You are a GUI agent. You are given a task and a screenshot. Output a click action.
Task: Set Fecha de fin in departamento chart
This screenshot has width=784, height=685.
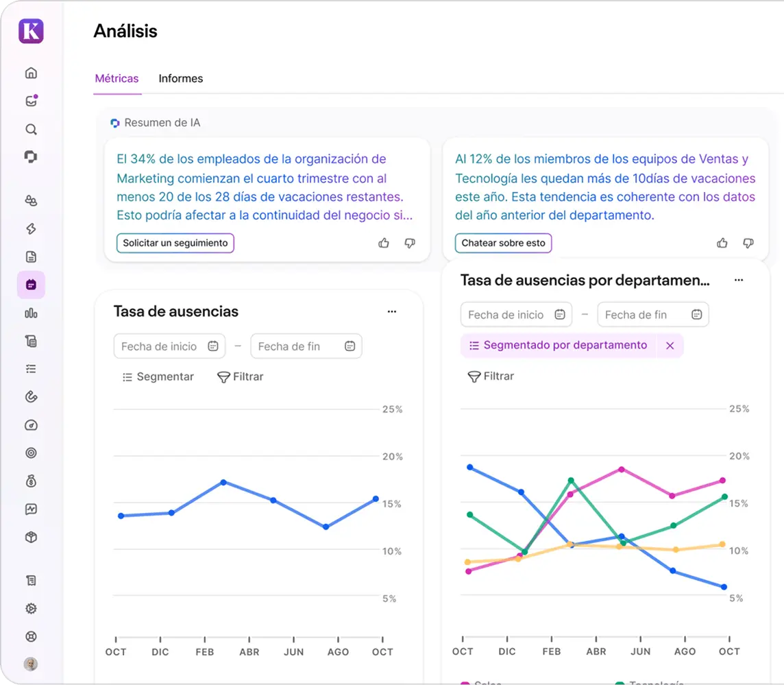point(653,315)
